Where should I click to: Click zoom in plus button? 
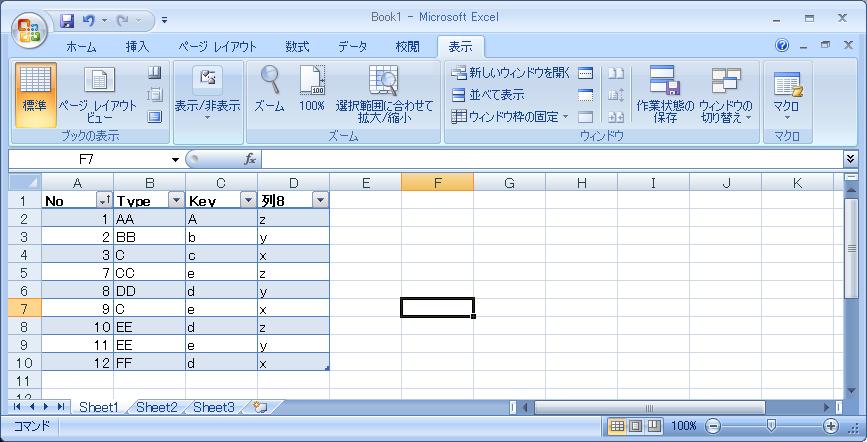pyautogui.click(x=831, y=426)
